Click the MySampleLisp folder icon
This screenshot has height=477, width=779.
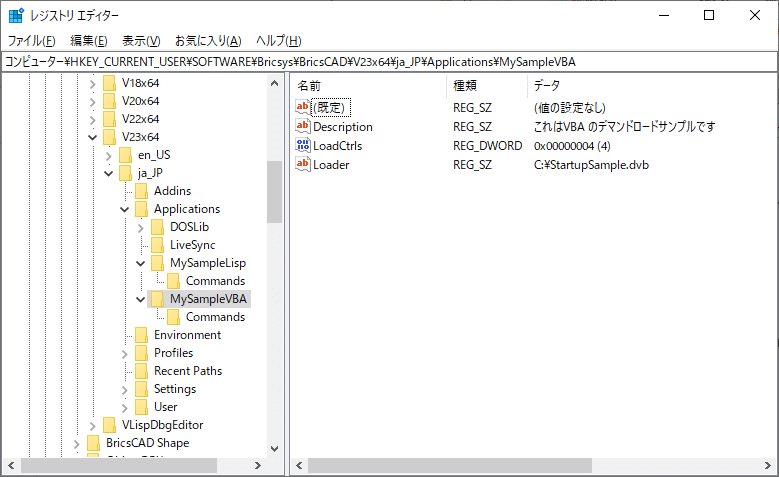157,263
